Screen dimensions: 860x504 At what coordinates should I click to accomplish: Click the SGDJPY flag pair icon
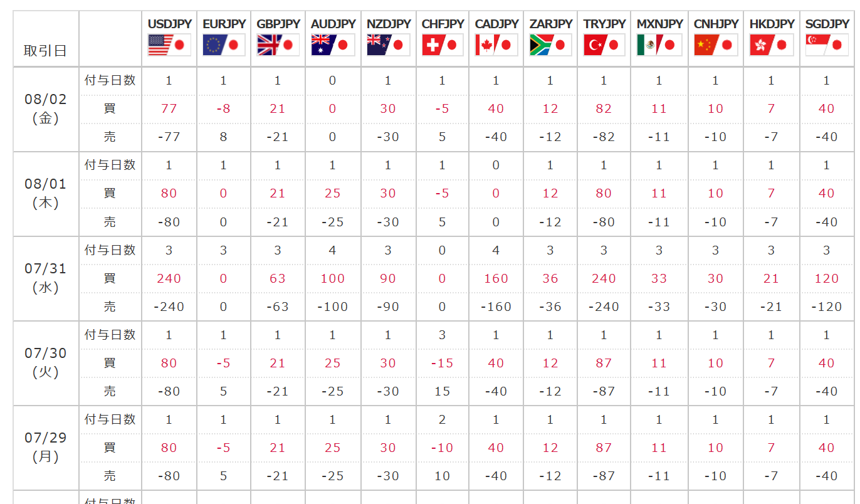point(827,45)
